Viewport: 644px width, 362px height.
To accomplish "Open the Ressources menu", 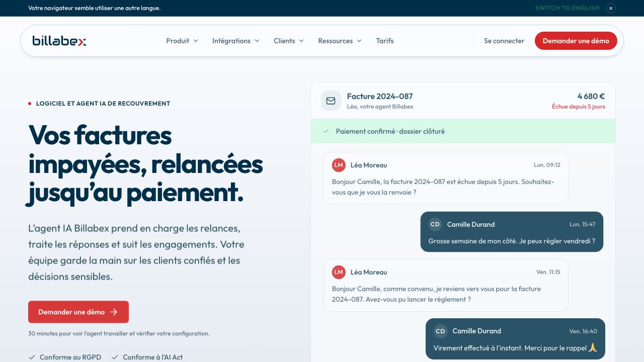I will [x=340, y=41].
